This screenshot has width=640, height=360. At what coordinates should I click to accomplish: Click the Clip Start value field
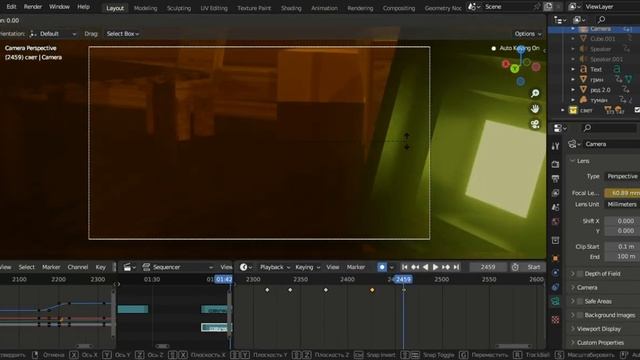[622, 247]
